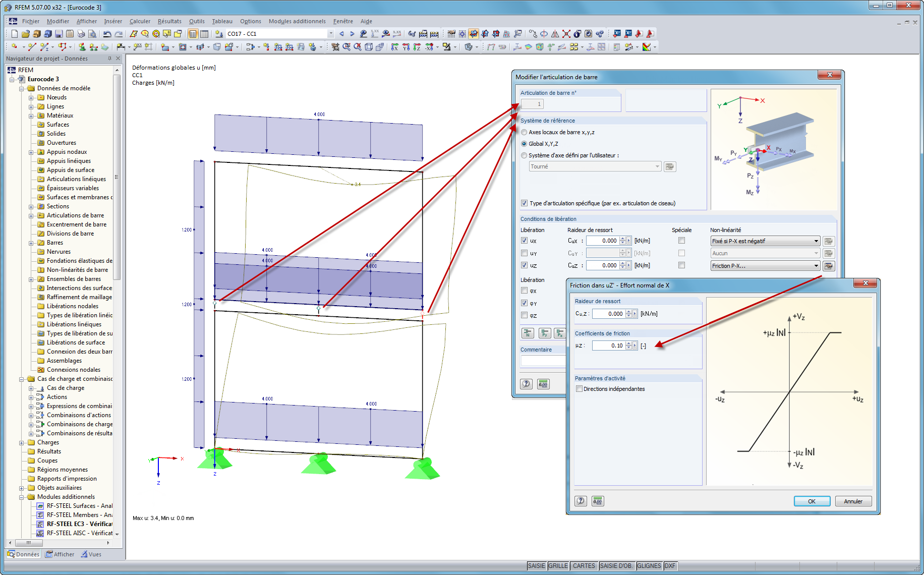Open the 'Modules additionnels' menu
The height and width of the screenshot is (575, 924).
click(x=297, y=21)
